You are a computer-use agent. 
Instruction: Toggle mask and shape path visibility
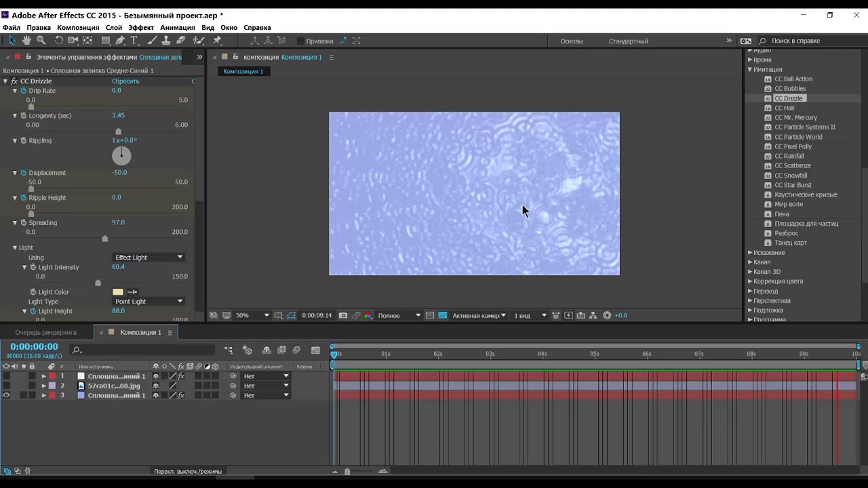click(x=292, y=315)
